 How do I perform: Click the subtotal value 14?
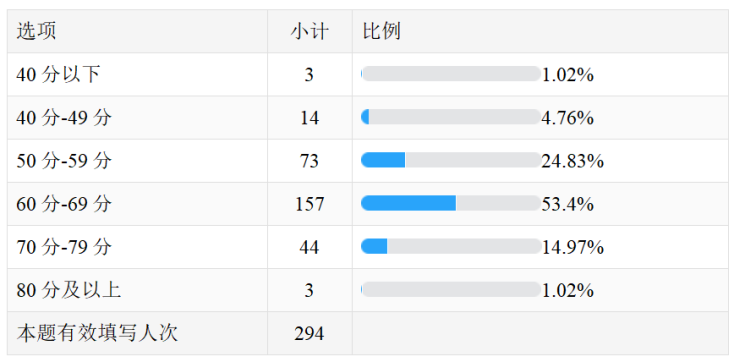[309, 118]
